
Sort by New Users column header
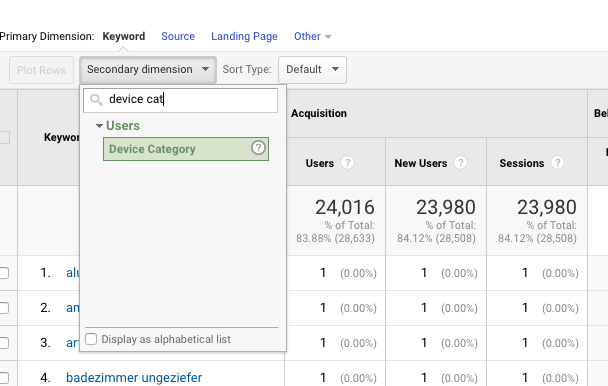(421, 163)
